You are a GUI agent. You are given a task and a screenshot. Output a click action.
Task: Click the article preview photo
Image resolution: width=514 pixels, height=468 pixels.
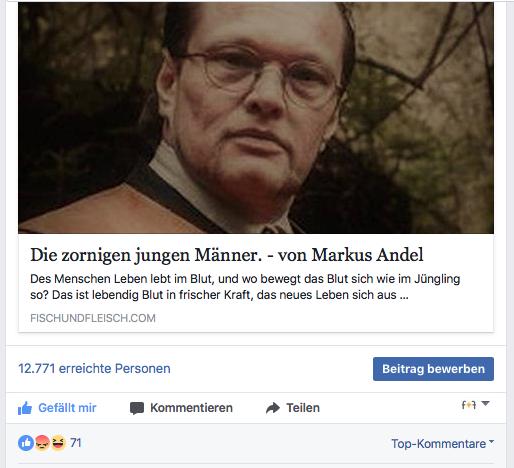(x=256, y=118)
